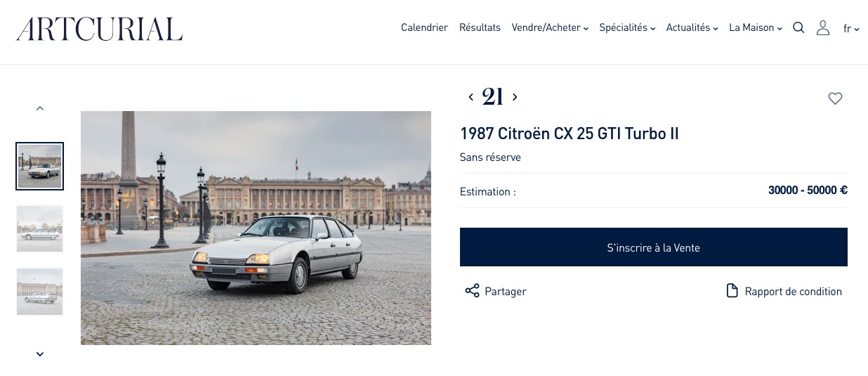Move thumbnails down with the down chevron

(40, 354)
